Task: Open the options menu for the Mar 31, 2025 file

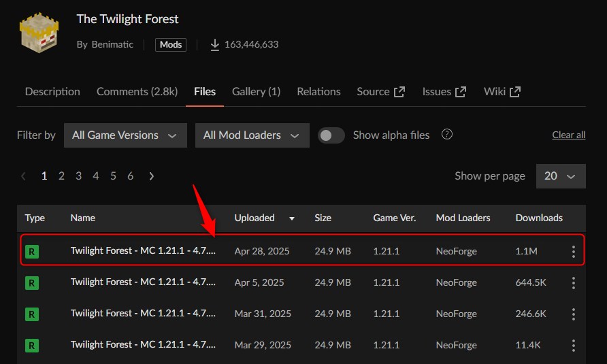Action: [574, 314]
